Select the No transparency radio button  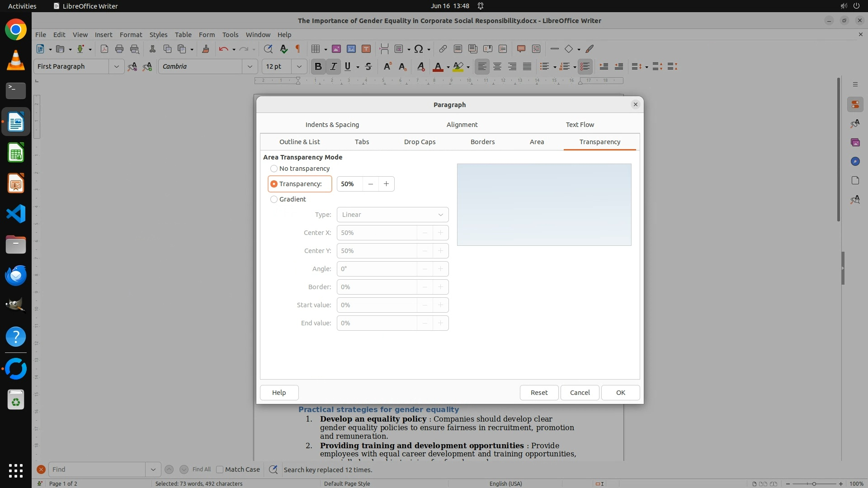[x=274, y=169]
